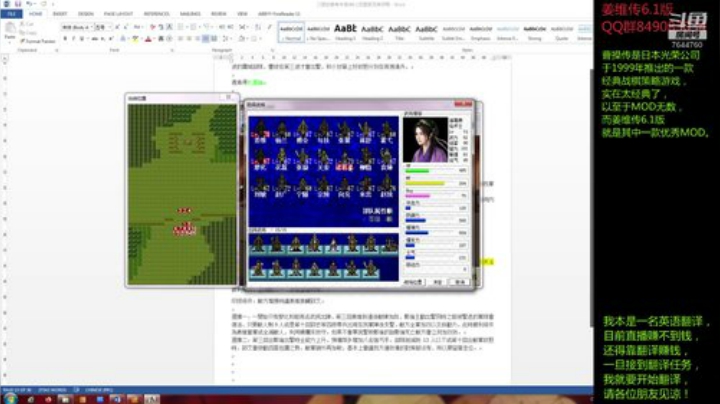Image resolution: width=720 pixels, height=404 pixels.
Task: Toggle Bold formatting
Action: tap(65, 39)
